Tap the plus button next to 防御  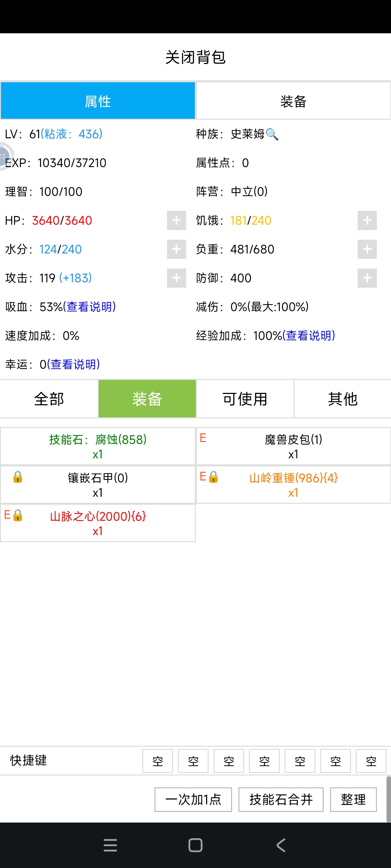tap(367, 278)
